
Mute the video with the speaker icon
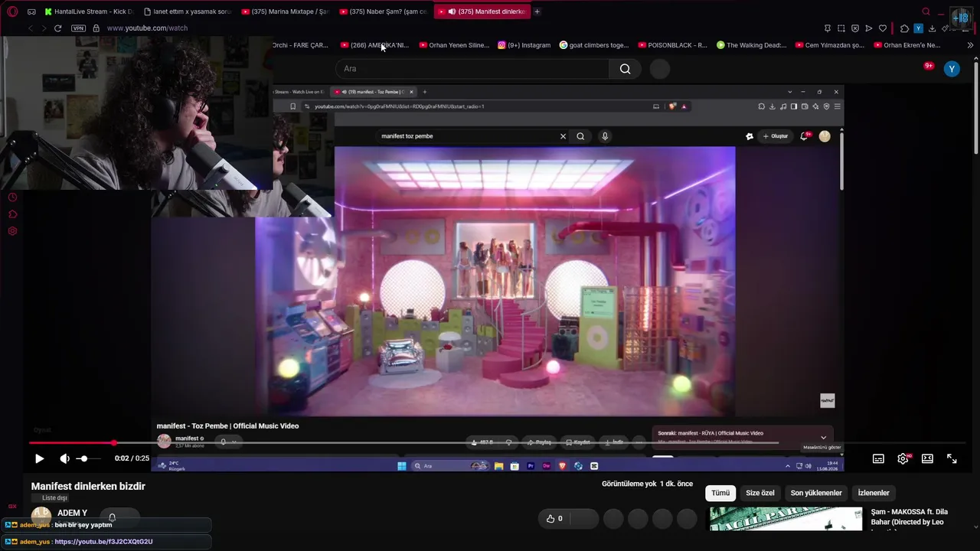[64, 458]
